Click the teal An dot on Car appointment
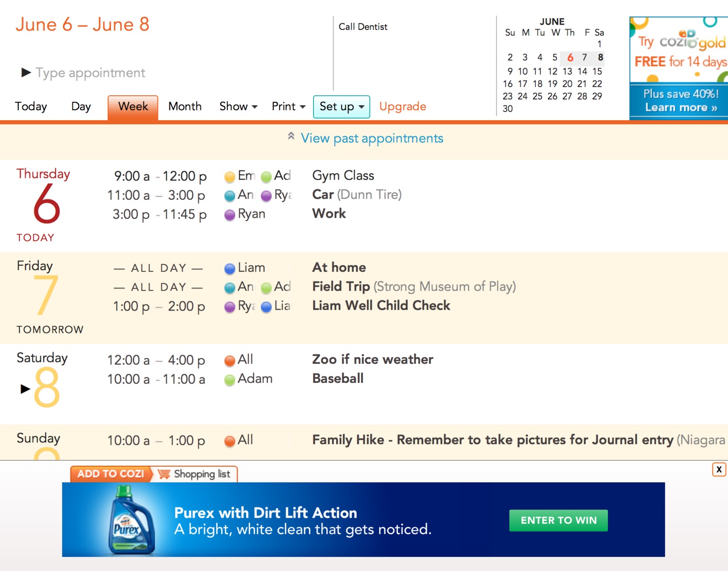728x571 pixels. (x=230, y=196)
